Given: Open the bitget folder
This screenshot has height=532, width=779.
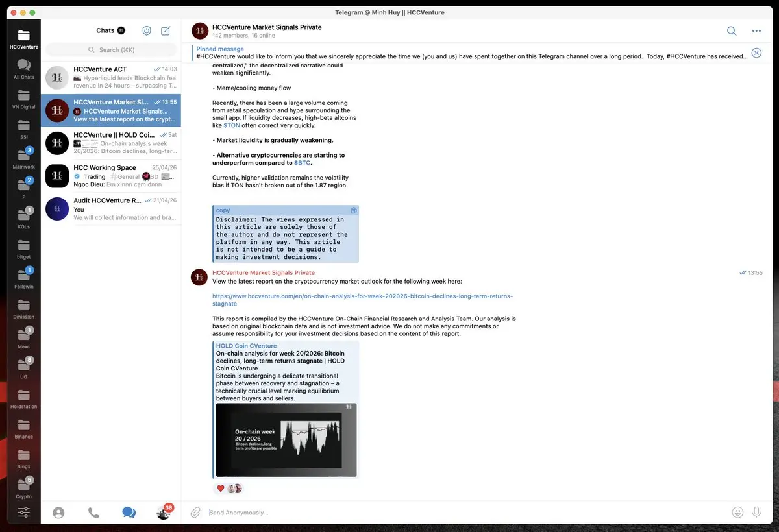Looking at the screenshot, I should 24,248.
